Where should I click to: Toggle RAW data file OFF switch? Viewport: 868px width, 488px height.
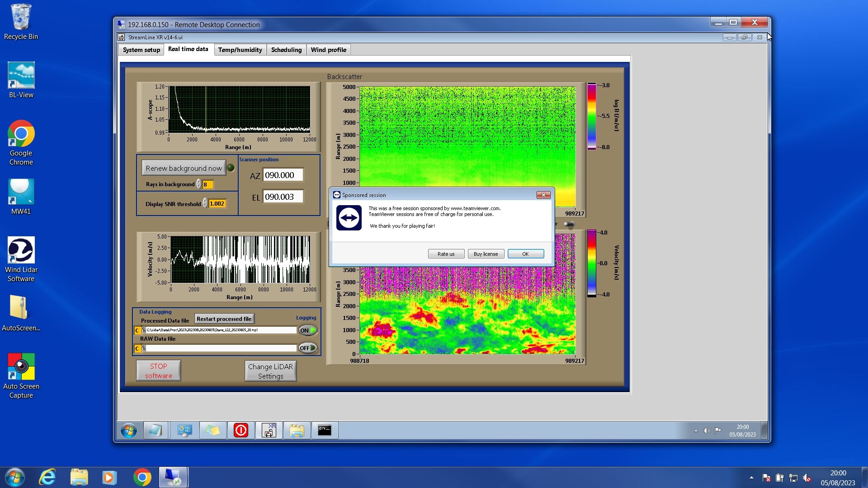click(307, 348)
